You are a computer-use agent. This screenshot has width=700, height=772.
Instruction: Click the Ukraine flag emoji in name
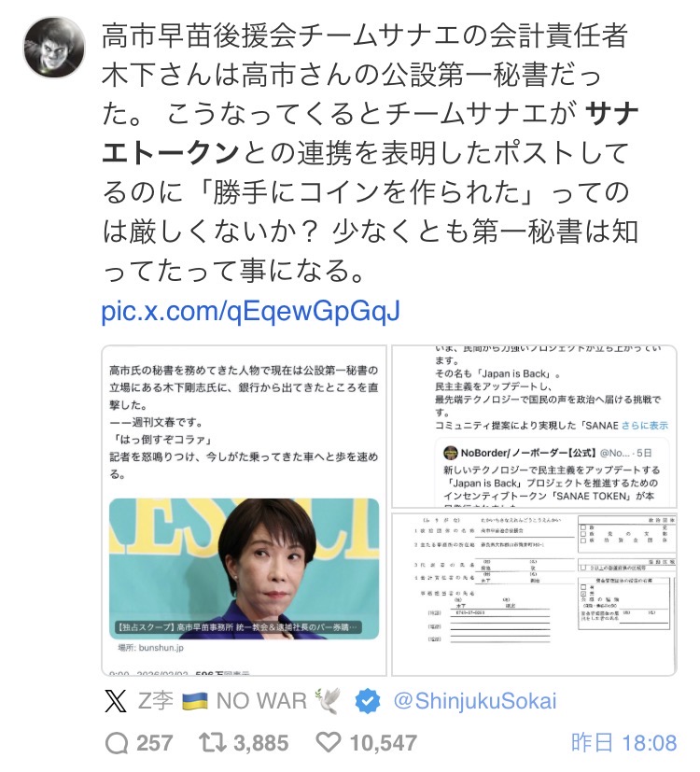coord(194,701)
